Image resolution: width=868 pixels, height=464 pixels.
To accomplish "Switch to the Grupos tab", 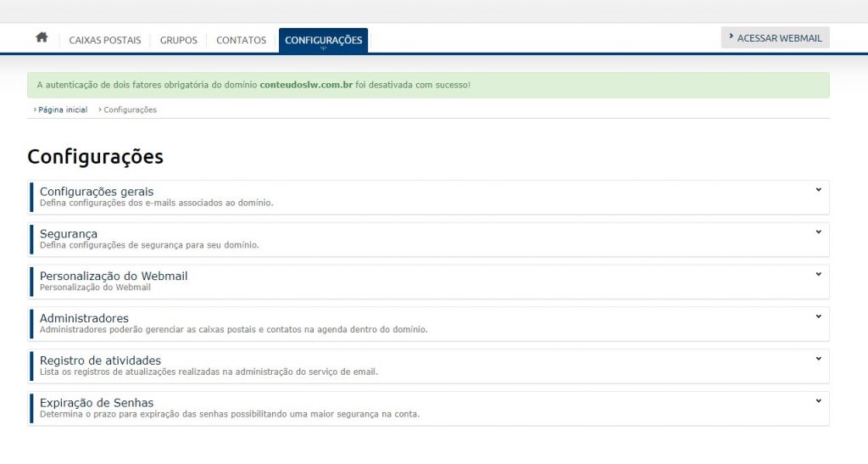I will pyautogui.click(x=178, y=40).
